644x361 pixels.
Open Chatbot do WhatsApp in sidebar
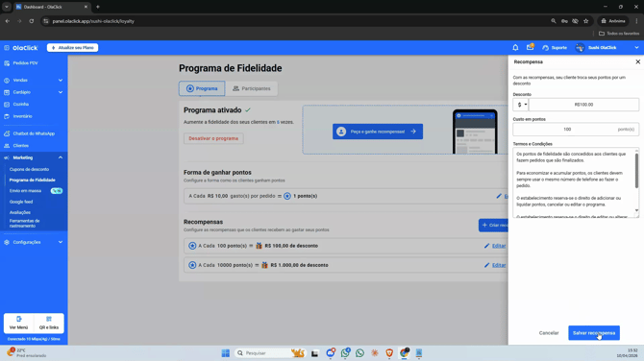pyautogui.click(x=34, y=133)
